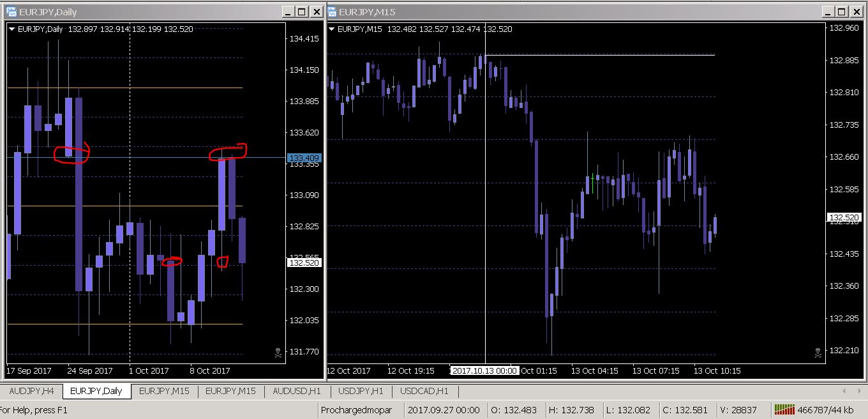Open the AUDUSD,H1 chart tab

(297, 391)
